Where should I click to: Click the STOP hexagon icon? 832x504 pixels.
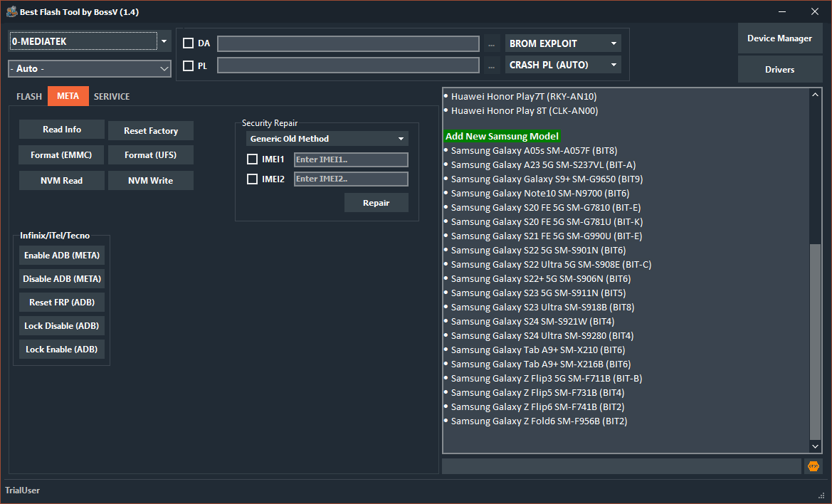(813, 466)
